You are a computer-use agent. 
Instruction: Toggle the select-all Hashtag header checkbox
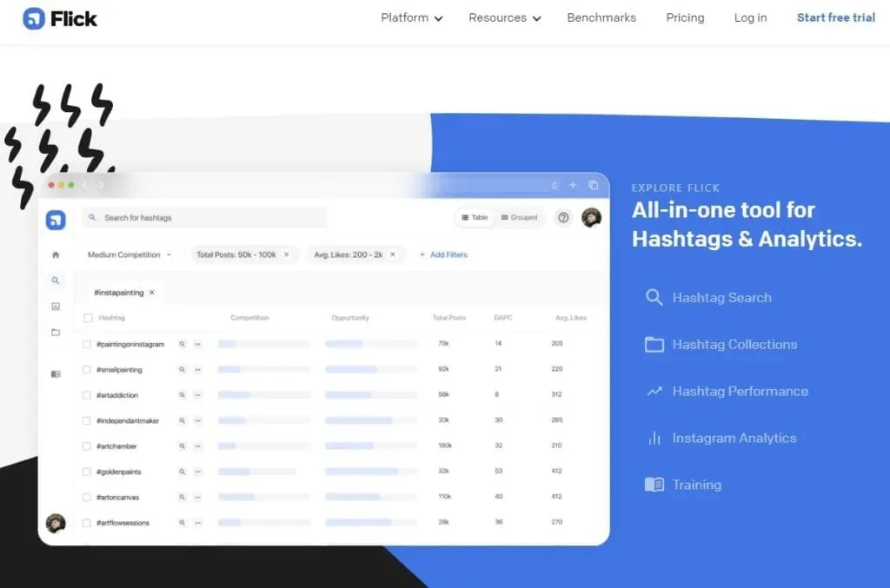(88, 318)
